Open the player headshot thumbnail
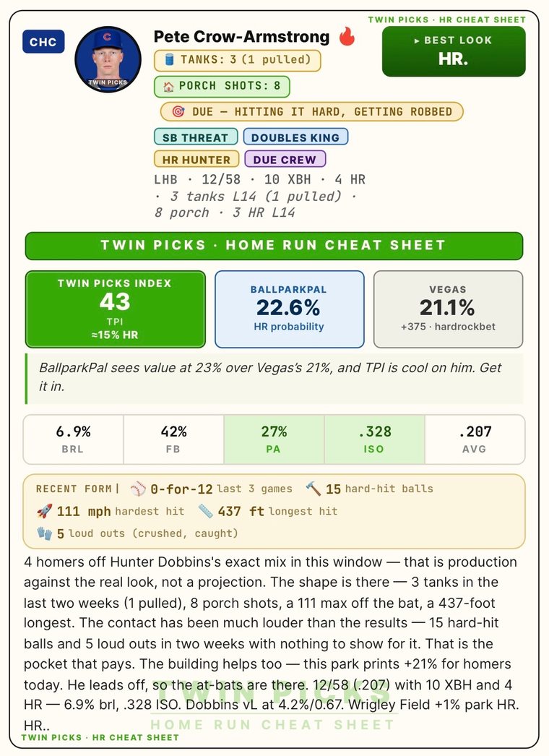549x756 pixels. (x=108, y=59)
